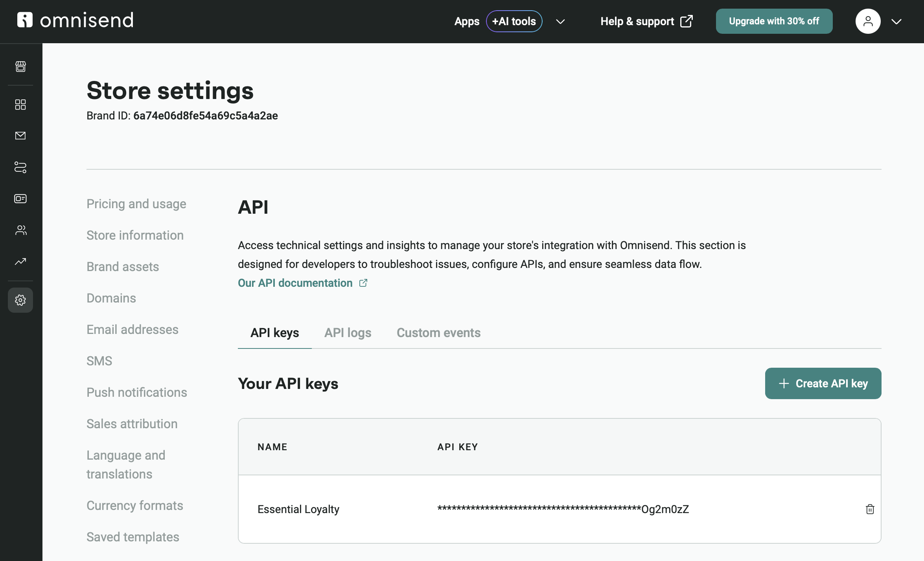Open Automation workflow icon in sidebar
This screenshot has width=924, height=561.
click(x=20, y=167)
